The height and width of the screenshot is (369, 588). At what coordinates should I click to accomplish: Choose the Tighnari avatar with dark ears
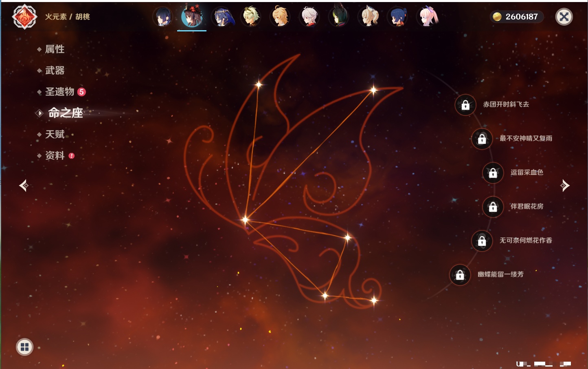[x=339, y=17]
